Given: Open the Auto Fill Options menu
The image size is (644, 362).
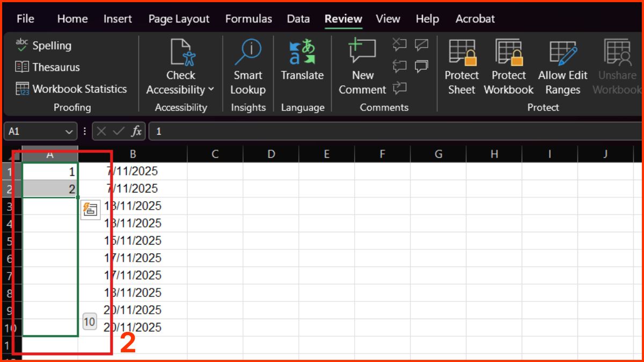Looking at the screenshot, I should [x=90, y=209].
